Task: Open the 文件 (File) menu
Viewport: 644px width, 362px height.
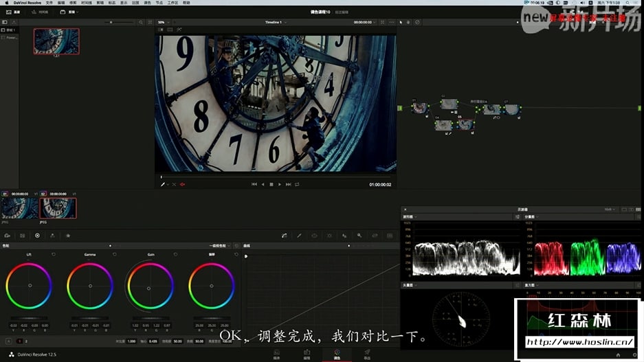Action: 49,3
